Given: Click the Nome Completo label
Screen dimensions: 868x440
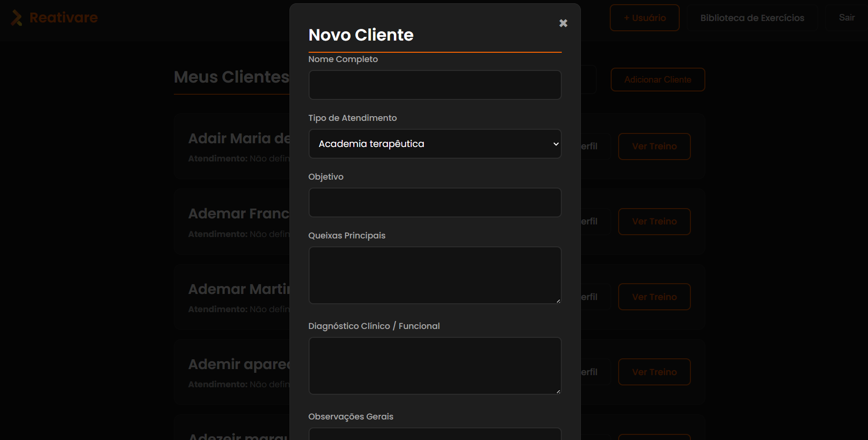Looking at the screenshot, I should point(343,59).
